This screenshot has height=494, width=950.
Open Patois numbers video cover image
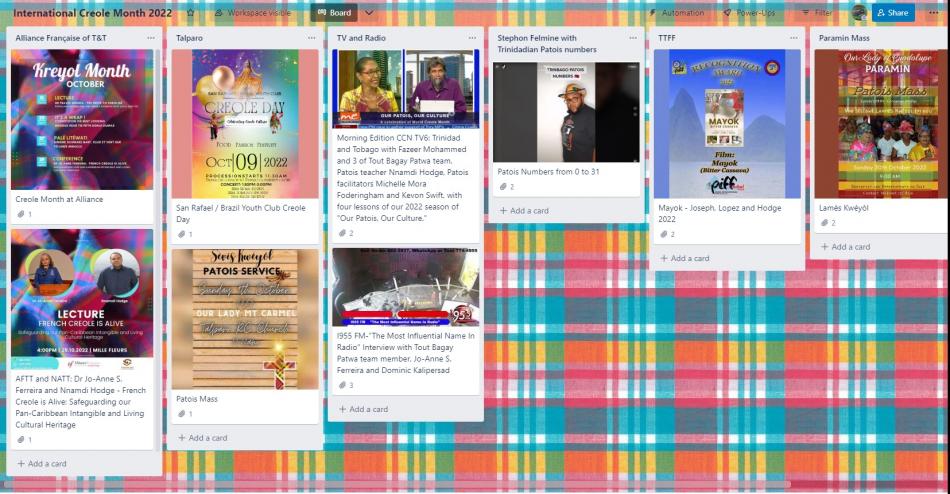pos(566,112)
